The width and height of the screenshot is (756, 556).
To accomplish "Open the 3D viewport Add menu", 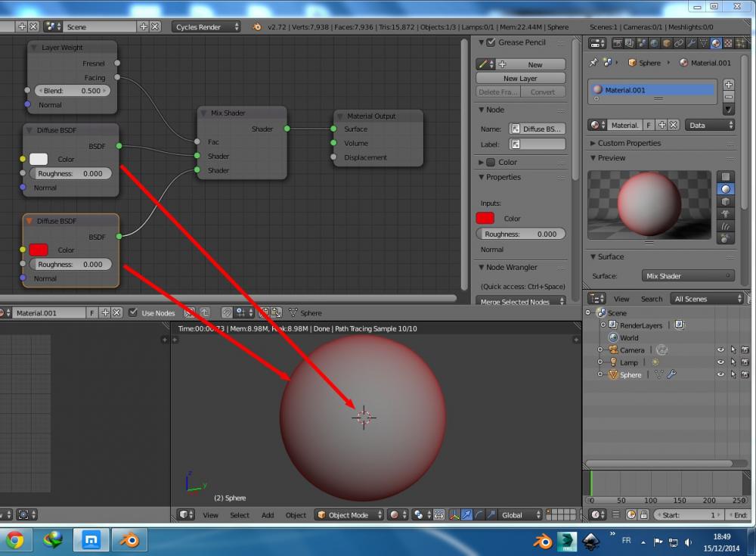I will click(268, 515).
